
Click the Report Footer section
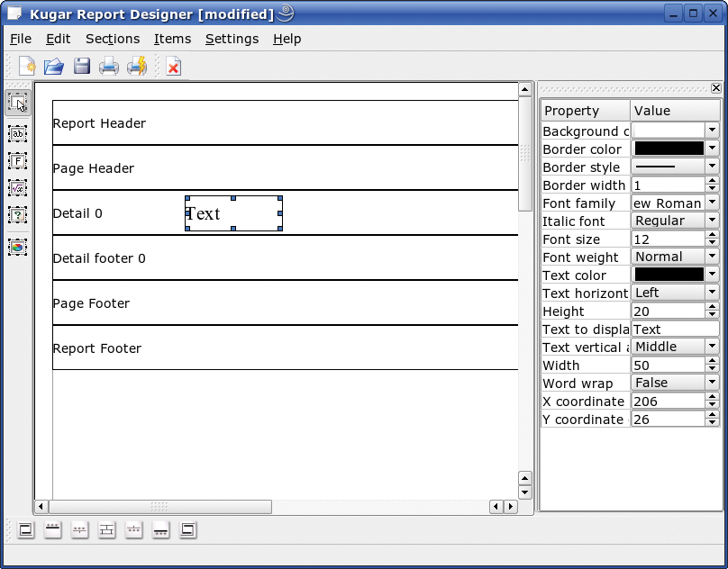(285, 348)
